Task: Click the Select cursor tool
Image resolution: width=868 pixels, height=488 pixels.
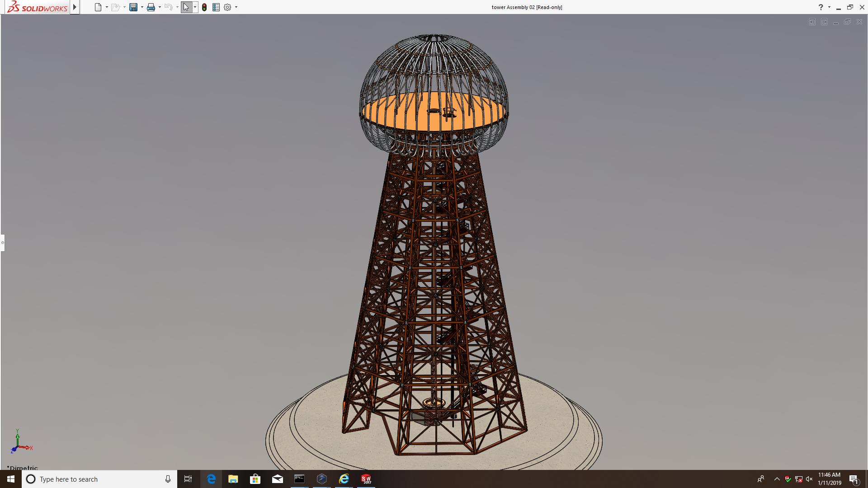Action: point(186,7)
